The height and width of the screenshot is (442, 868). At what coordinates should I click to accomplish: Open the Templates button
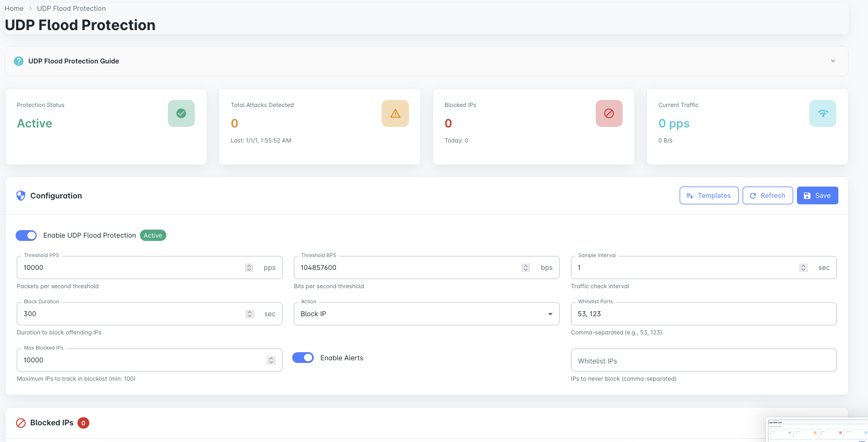[709, 196]
